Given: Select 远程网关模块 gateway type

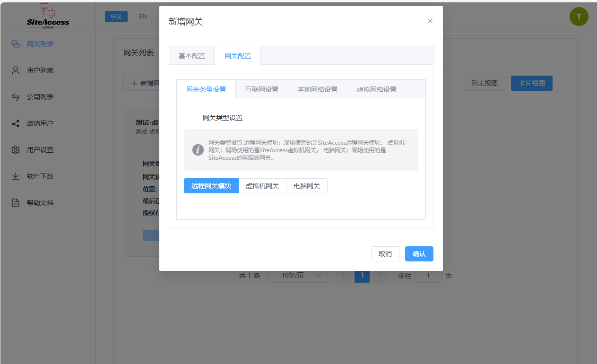Looking at the screenshot, I should (x=211, y=186).
